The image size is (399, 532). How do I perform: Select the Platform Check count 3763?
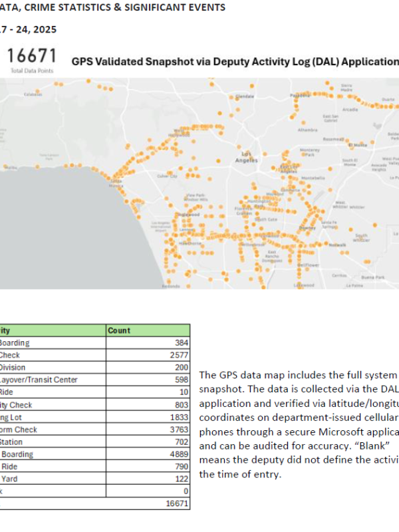pos(148,430)
